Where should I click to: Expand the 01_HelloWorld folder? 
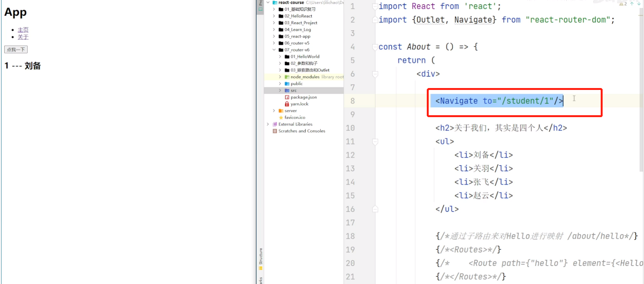[280, 57]
